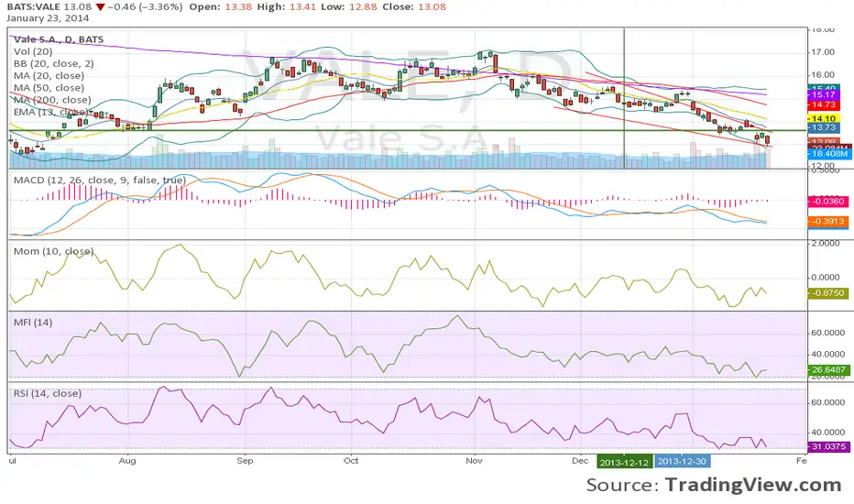Click the RSI 31.0375 value tag
854x504 pixels.
(x=827, y=446)
